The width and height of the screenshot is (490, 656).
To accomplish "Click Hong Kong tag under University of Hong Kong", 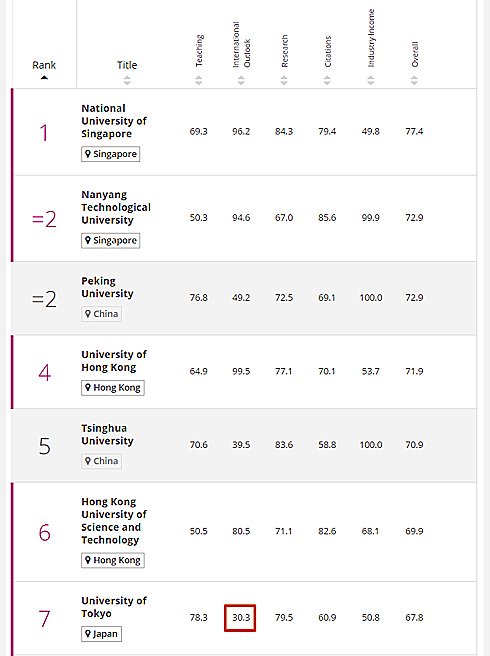I will (113, 387).
